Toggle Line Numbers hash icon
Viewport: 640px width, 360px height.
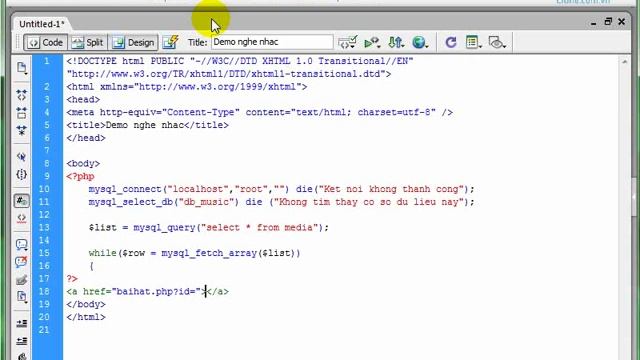[22, 200]
